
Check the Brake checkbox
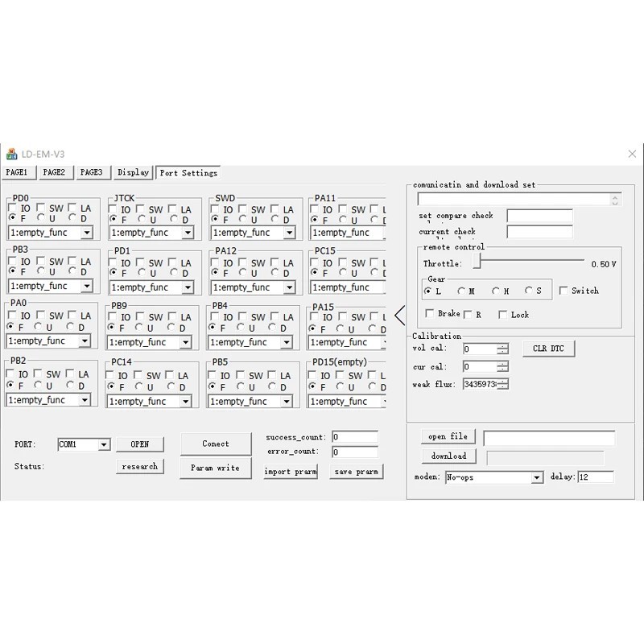pyautogui.click(x=431, y=314)
